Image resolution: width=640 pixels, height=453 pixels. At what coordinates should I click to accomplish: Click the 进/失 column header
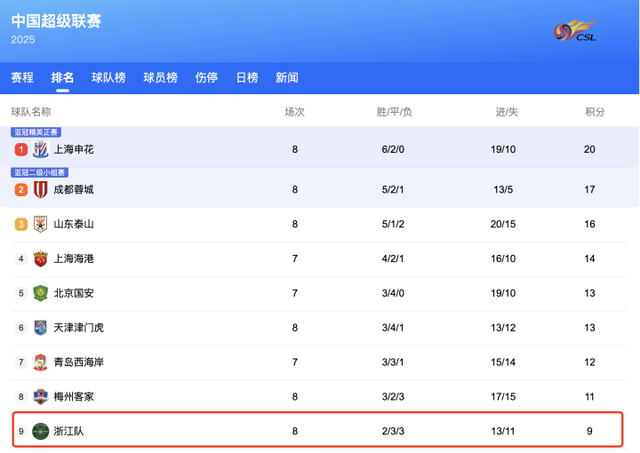tap(507, 112)
